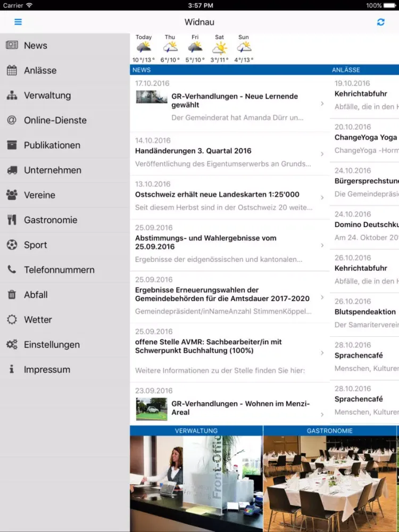Select the Sport soccer ball icon
The height and width of the screenshot is (532, 399).
coord(12,245)
